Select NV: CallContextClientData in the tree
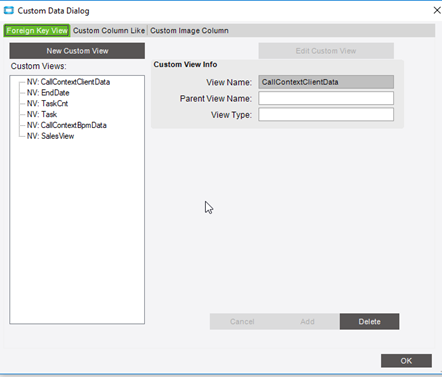The height and width of the screenshot is (377, 442). (68, 82)
